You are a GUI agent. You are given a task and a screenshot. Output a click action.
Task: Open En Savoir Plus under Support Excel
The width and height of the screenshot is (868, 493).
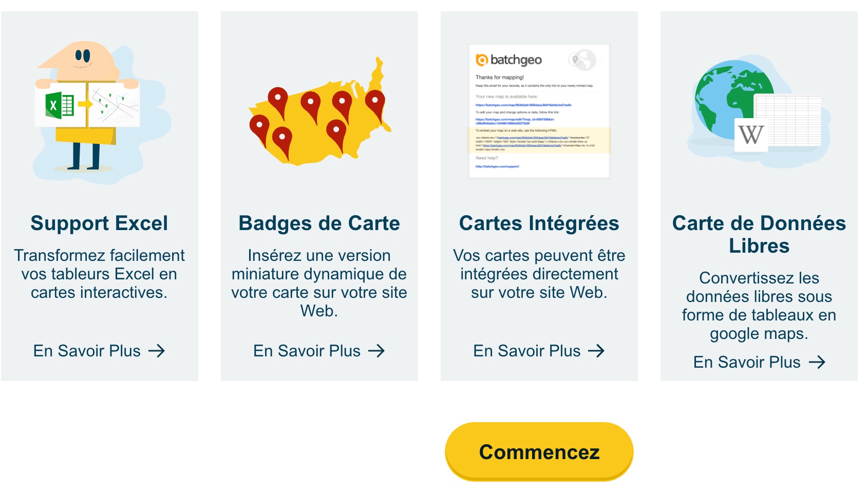coord(86,351)
